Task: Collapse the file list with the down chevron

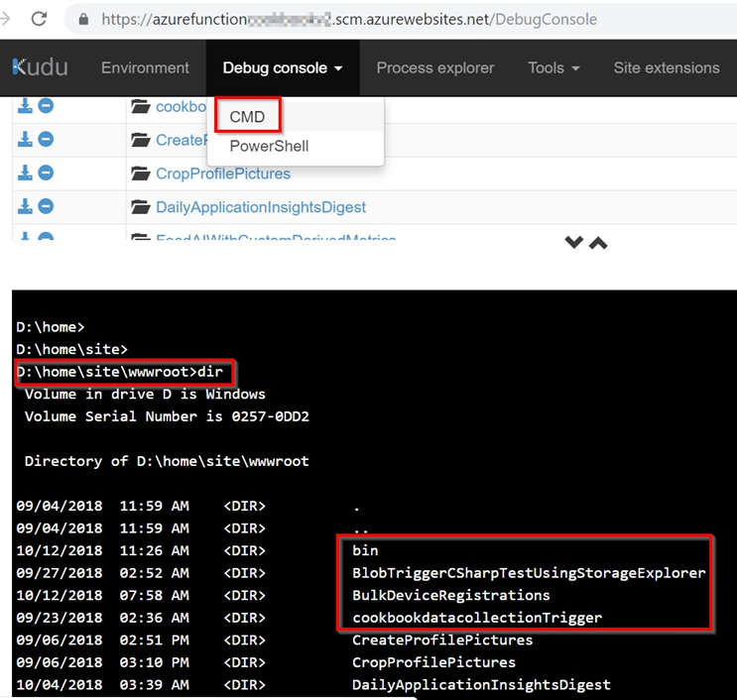Action: point(573,243)
